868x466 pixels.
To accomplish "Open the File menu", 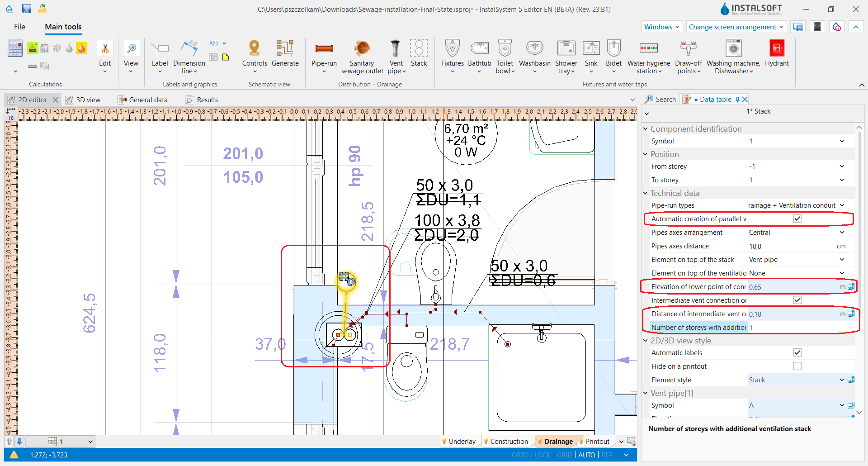I will tap(19, 27).
